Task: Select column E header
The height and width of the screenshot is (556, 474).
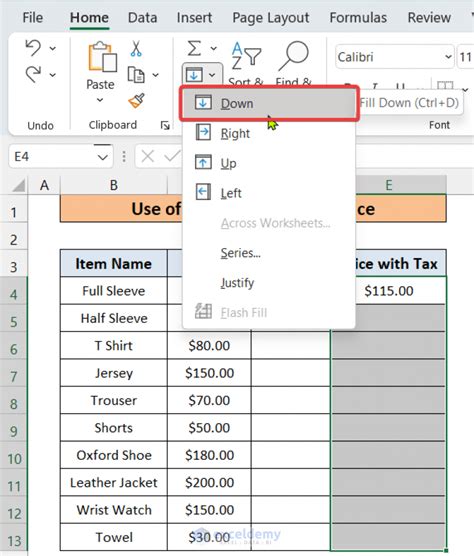Action: (x=389, y=185)
